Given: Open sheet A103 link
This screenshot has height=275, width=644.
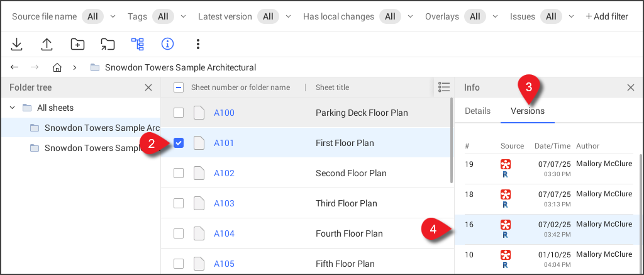Looking at the screenshot, I should pos(224,203).
